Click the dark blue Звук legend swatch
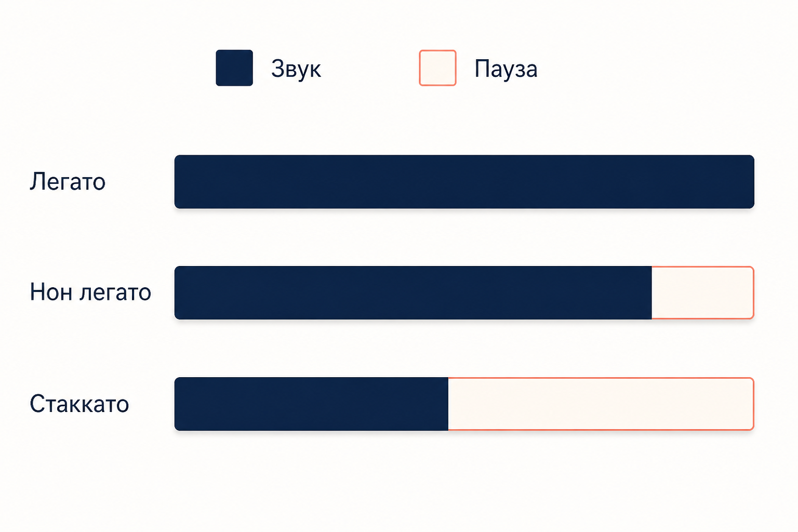 pyautogui.click(x=234, y=68)
